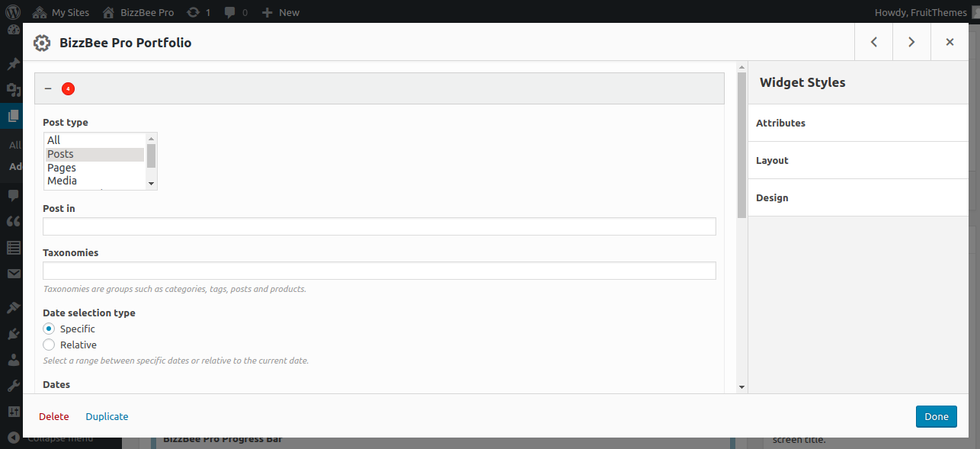Open the New content menu

(x=280, y=12)
